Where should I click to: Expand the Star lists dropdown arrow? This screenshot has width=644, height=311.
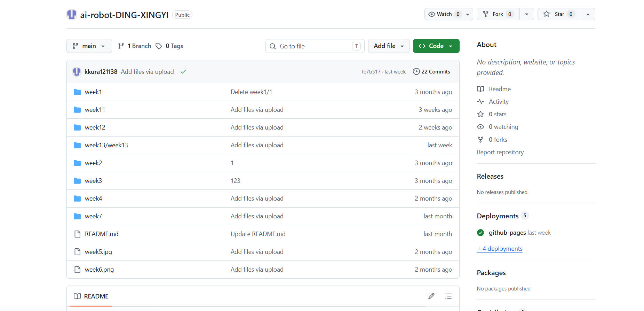tap(588, 14)
